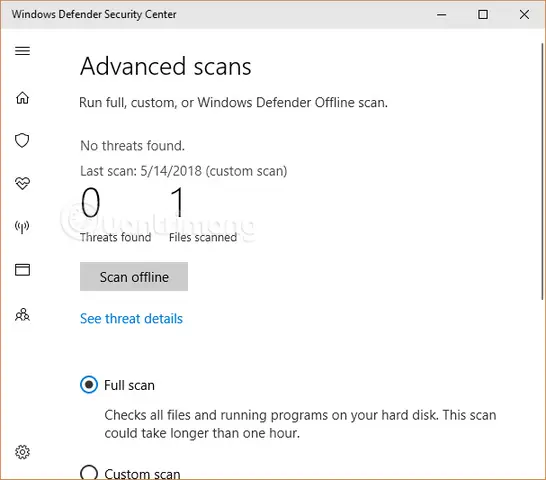Open Firewall & network protection antenna icon
Viewport: 546px width, 480px height.
point(22,227)
